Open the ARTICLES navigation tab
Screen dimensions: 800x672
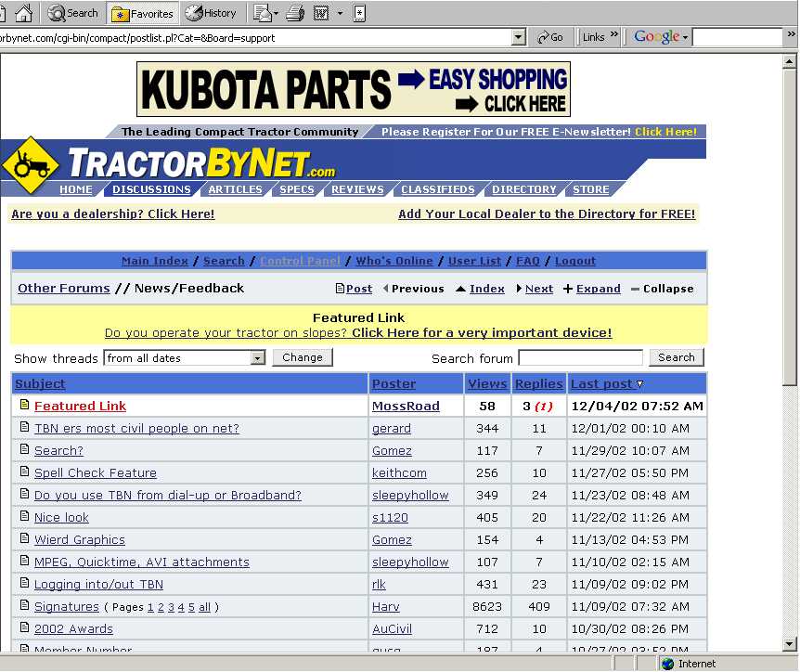[x=235, y=189]
